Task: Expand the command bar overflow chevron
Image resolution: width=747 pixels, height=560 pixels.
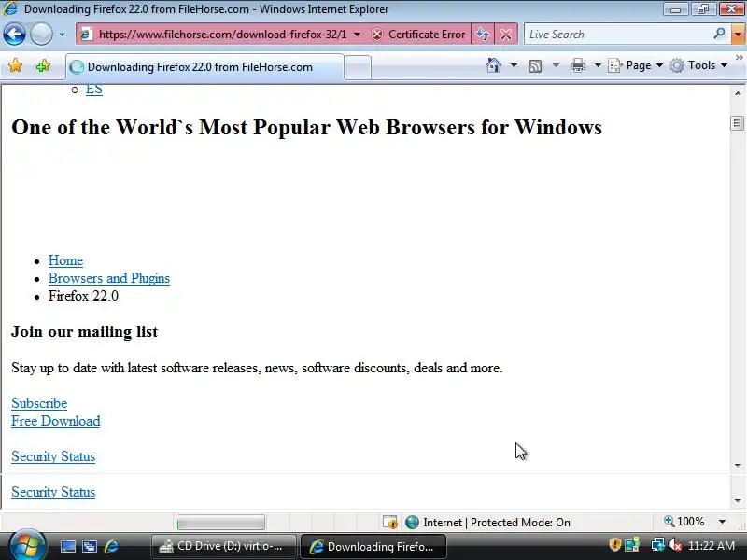Action: point(739,58)
